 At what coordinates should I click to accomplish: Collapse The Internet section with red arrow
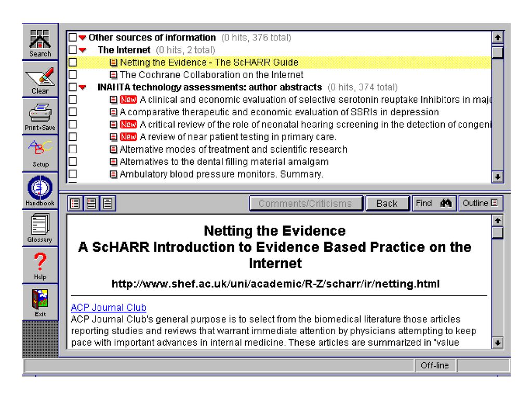click(x=83, y=50)
